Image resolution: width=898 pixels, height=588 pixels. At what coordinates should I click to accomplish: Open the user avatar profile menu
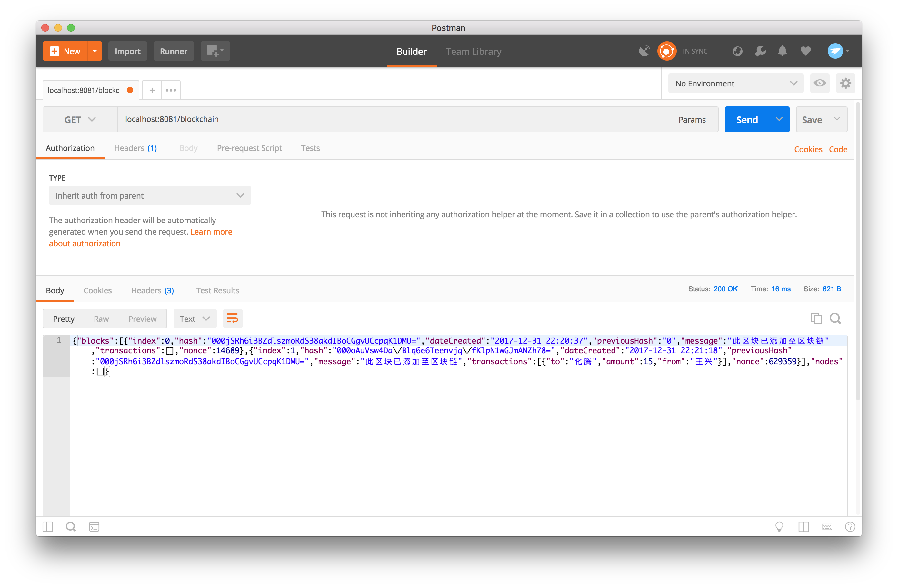click(838, 51)
